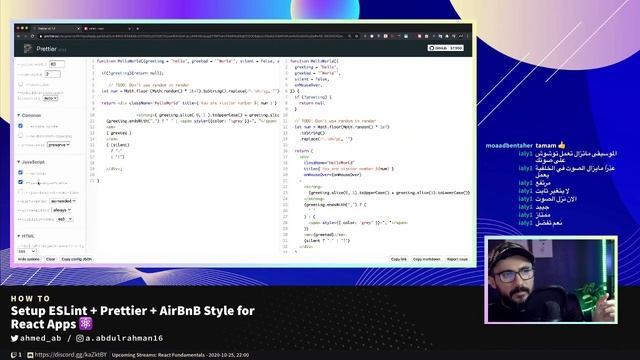Close the second browser tab
The width and height of the screenshot is (640, 360).
tap(129, 29)
